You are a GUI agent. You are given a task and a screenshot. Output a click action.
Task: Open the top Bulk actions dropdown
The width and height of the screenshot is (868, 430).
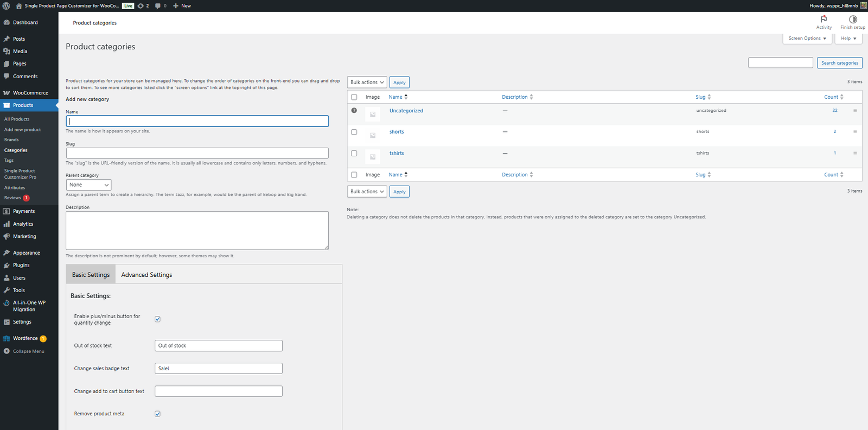pyautogui.click(x=367, y=83)
